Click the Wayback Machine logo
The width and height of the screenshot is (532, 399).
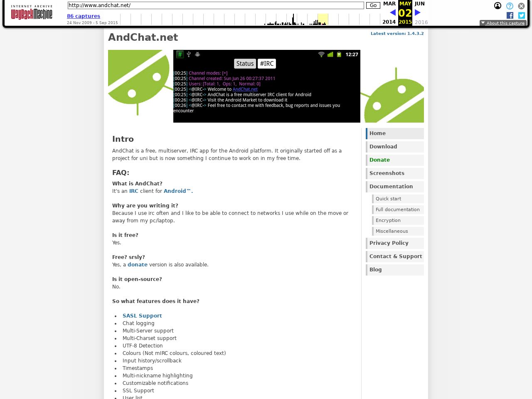32,12
